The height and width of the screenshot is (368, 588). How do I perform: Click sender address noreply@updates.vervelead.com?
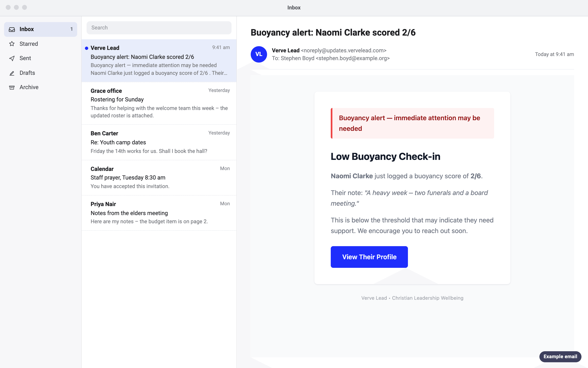[344, 50]
